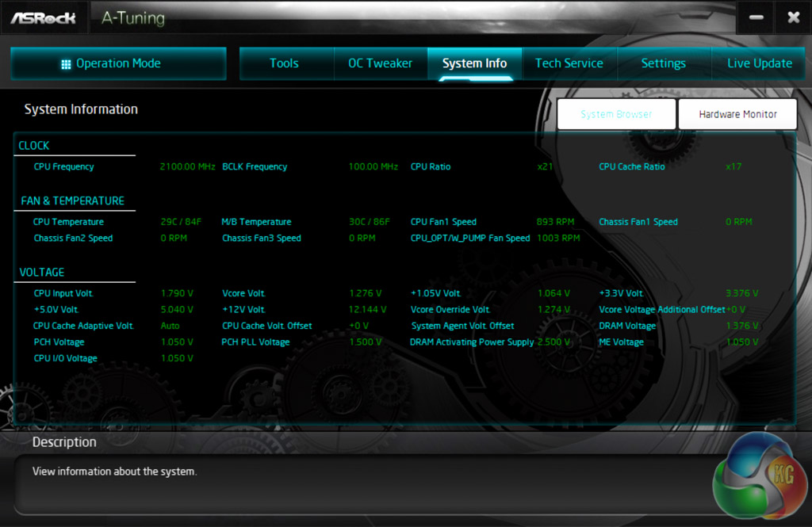
Task: Click the +12V Volt value 12.144 V
Action: click(x=367, y=310)
